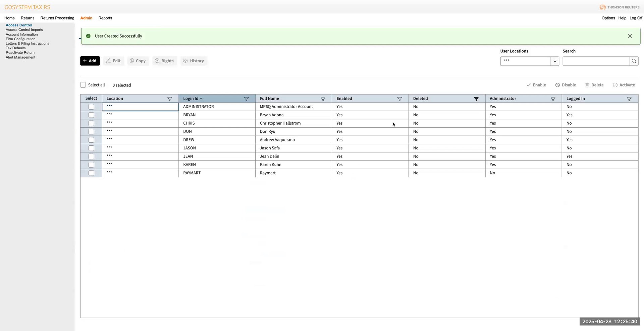Check the ADMINISTRATOR row checkbox

tap(91, 107)
